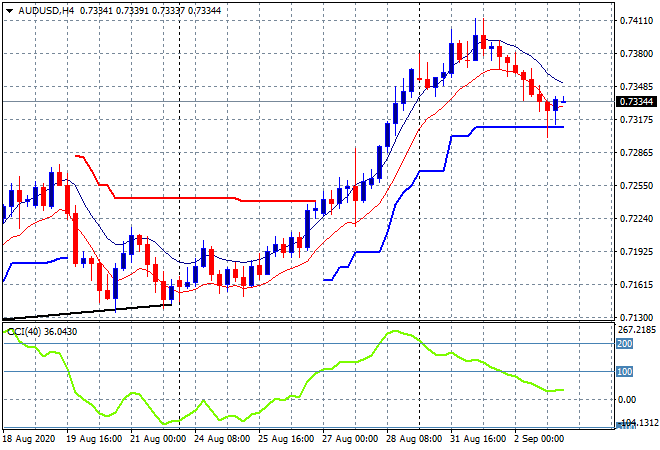
Task: Click the 28 Aug 08:00 time label
Action: pos(414,439)
